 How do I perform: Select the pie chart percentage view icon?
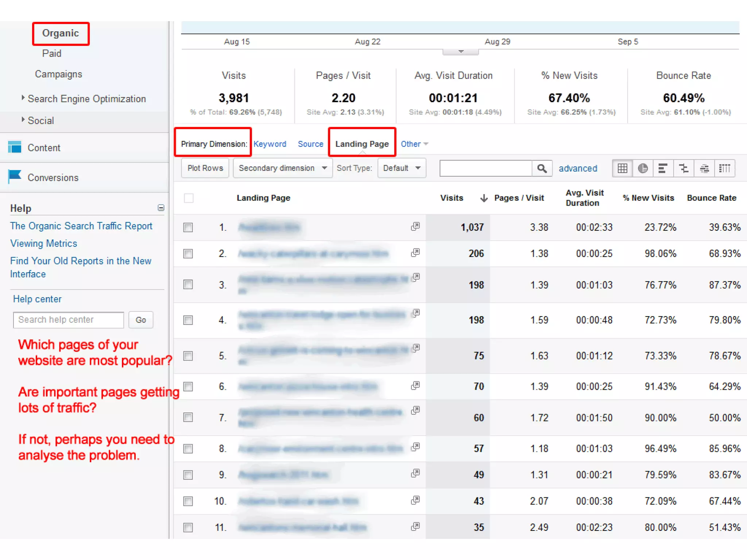(x=643, y=168)
